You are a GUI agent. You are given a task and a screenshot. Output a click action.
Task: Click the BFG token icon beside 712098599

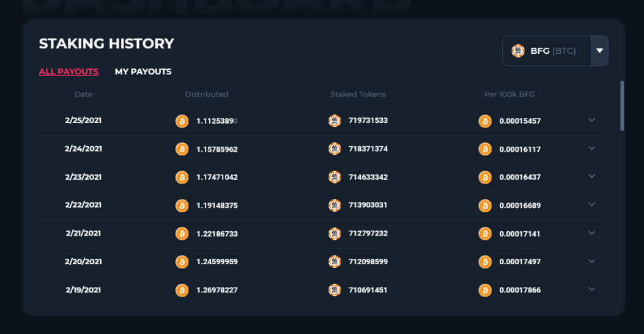coord(335,262)
